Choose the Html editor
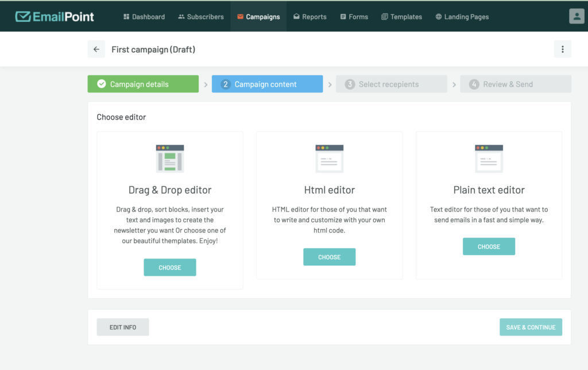 pyautogui.click(x=330, y=257)
